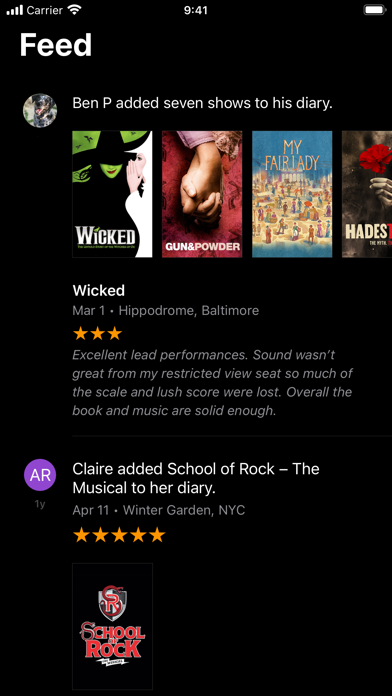Tap the Winter Garden, NYC venue text
The height and width of the screenshot is (696, 392).
(x=184, y=510)
